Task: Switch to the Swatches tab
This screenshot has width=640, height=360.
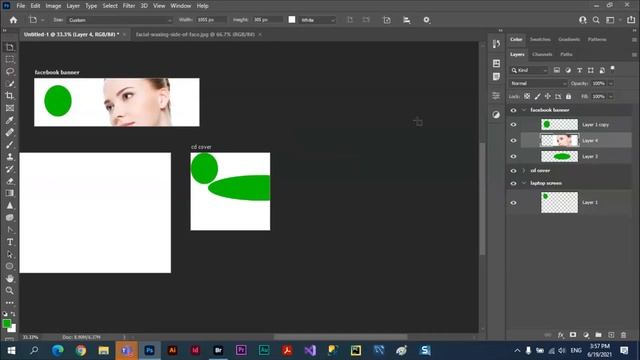Action: [540, 39]
